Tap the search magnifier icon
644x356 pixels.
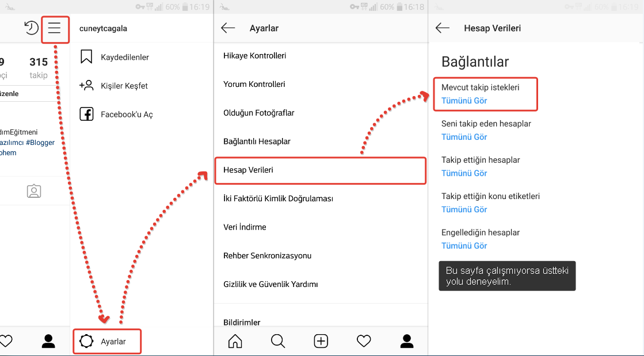tap(278, 341)
